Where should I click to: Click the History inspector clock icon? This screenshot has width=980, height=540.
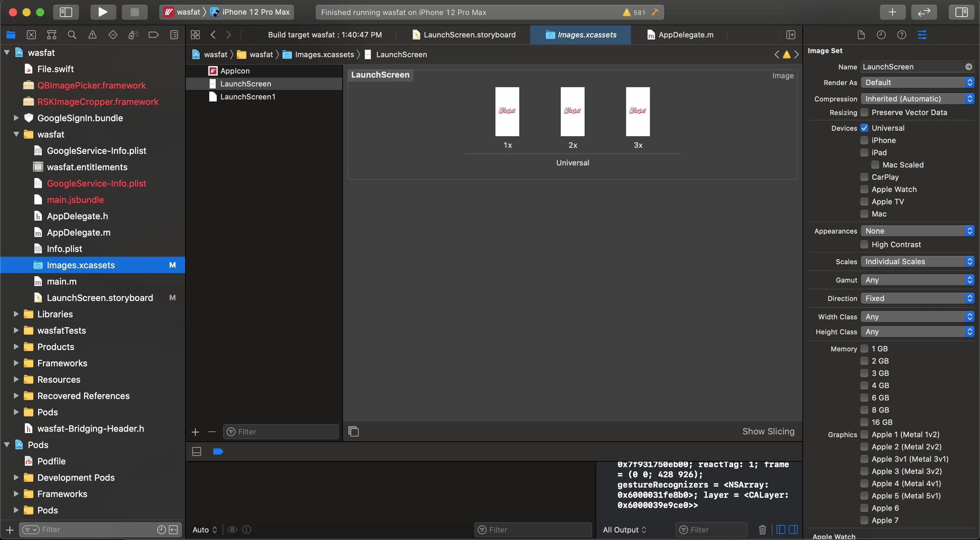881,35
